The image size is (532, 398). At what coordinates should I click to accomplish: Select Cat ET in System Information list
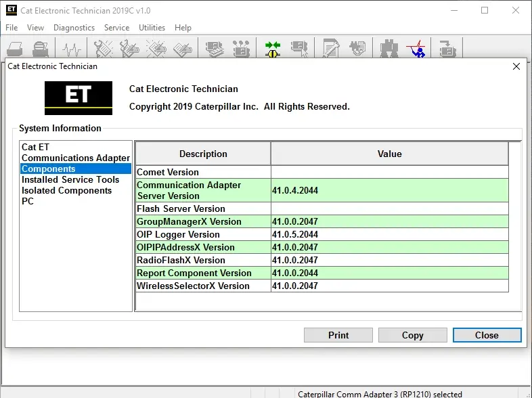coord(35,147)
